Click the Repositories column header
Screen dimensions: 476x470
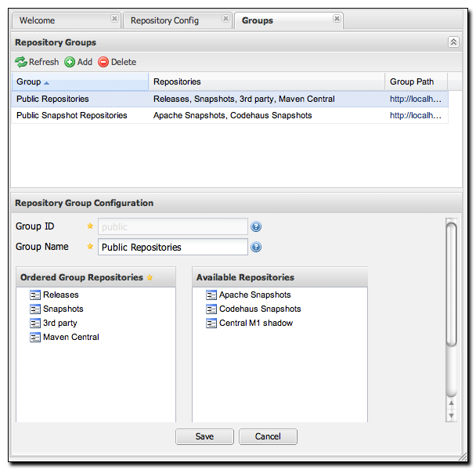[177, 81]
